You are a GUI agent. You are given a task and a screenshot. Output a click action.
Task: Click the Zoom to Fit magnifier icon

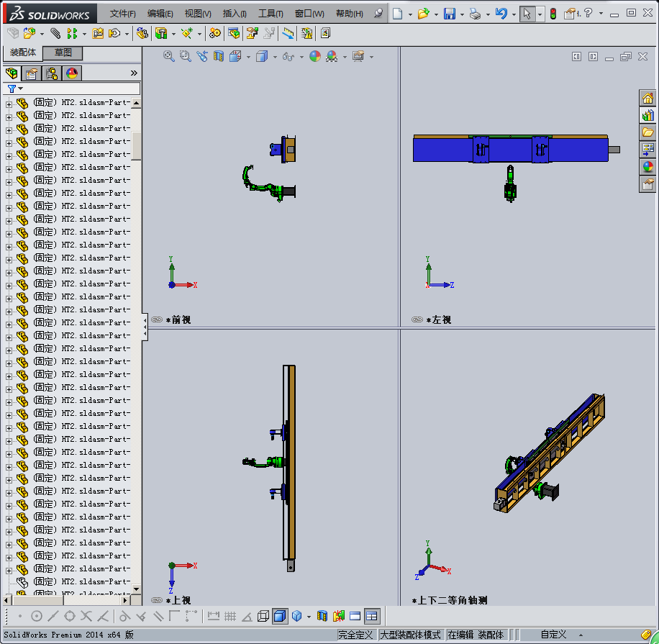click(x=169, y=56)
